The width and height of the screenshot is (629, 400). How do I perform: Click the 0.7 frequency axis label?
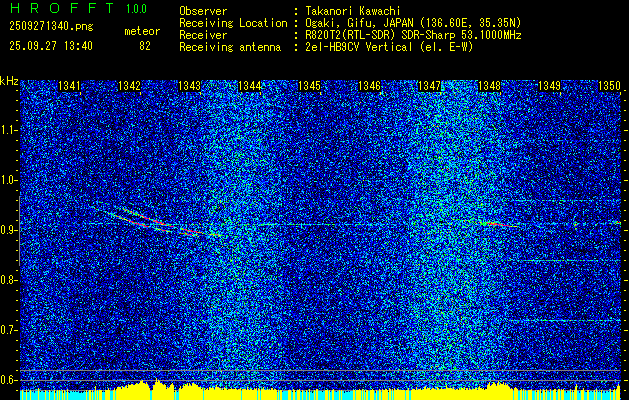click(8, 330)
